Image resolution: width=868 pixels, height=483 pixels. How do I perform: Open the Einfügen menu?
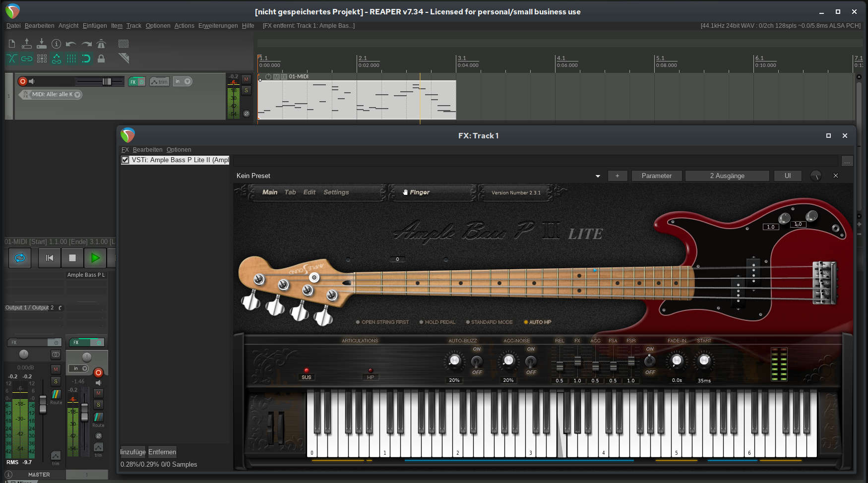click(95, 26)
